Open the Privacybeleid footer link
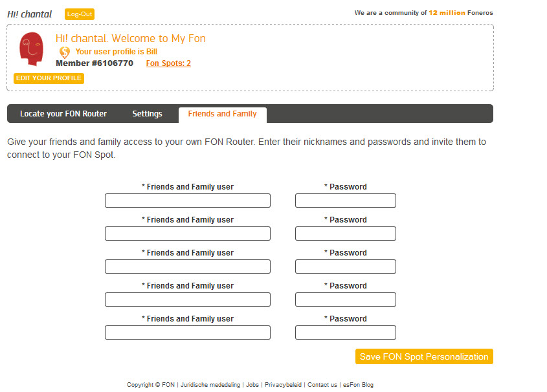 283,385
